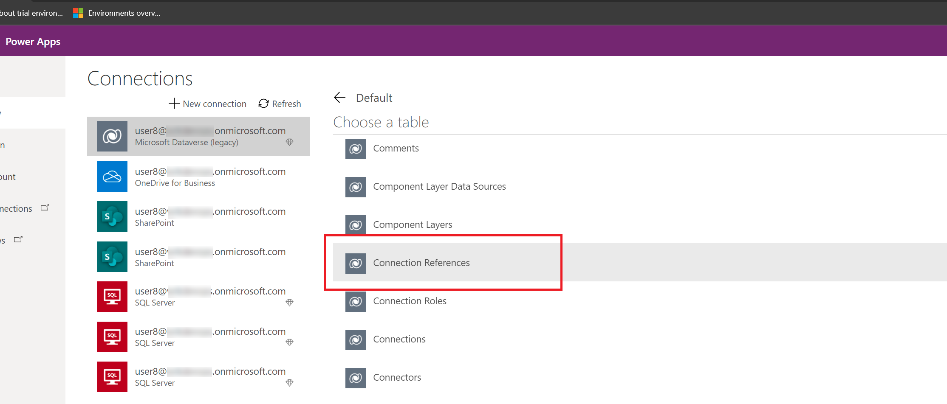Select the OneDrive for Business connection
The width and height of the screenshot is (947, 404).
(x=199, y=176)
